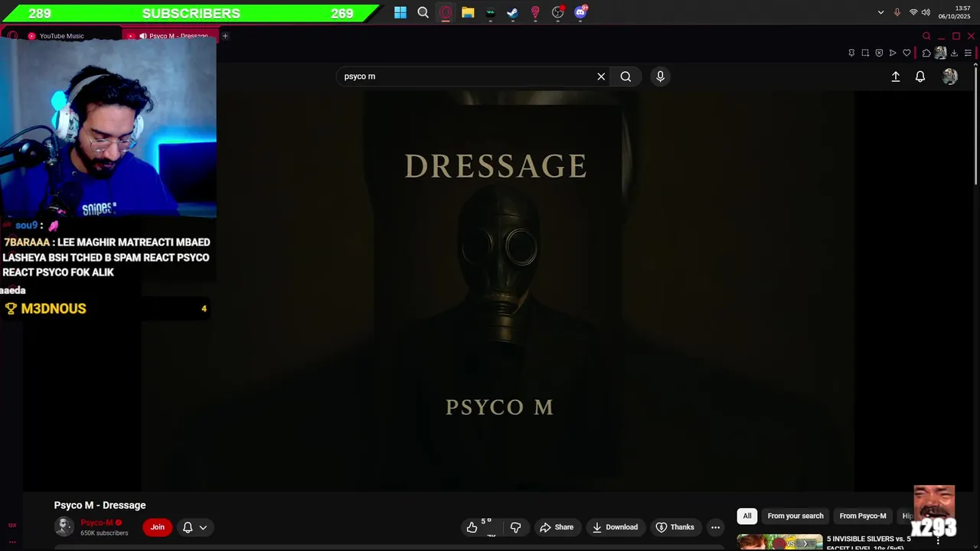Open OBS Studio from the taskbar

pyautogui.click(x=558, y=12)
